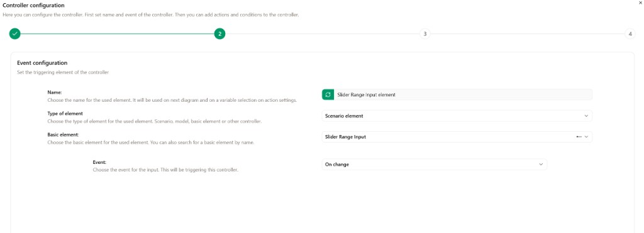Click the green refresh name icon
This screenshot has width=644, height=233.
tap(327, 94)
